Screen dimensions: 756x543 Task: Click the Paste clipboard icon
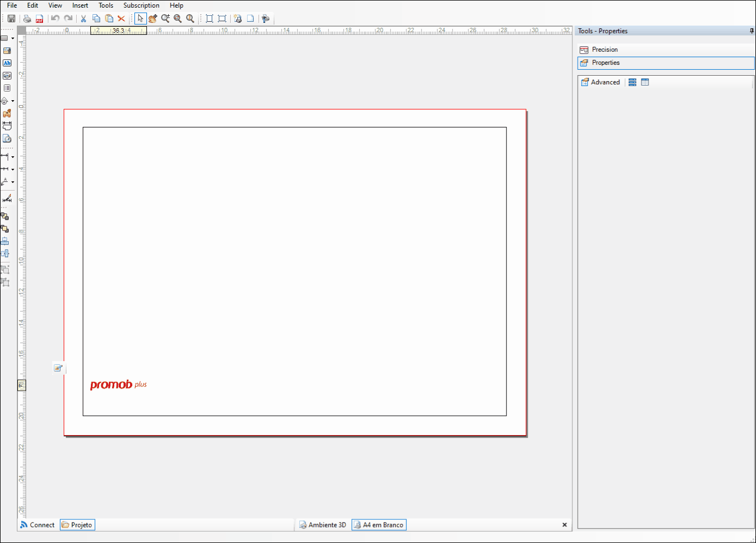(x=109, y=19)
